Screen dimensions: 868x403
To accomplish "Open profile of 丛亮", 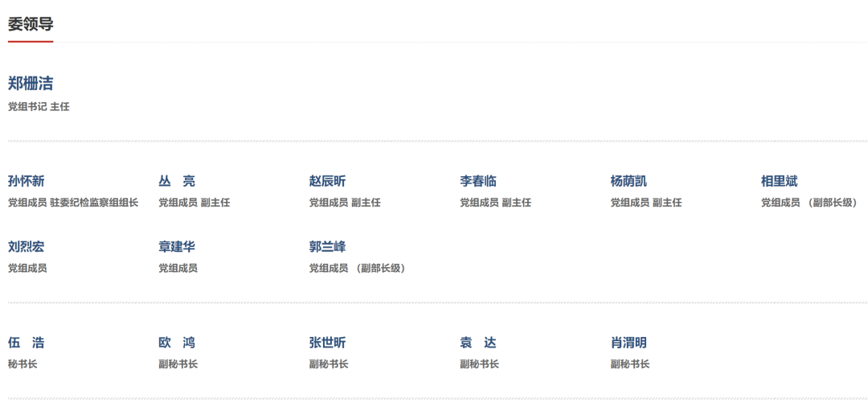I will (177, 181).
